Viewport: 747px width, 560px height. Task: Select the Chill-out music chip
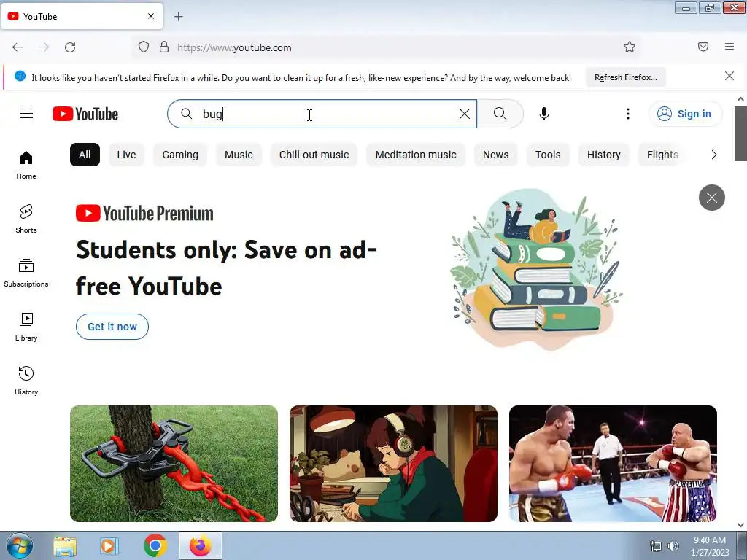pyautogui.click(x=314, y=155)
